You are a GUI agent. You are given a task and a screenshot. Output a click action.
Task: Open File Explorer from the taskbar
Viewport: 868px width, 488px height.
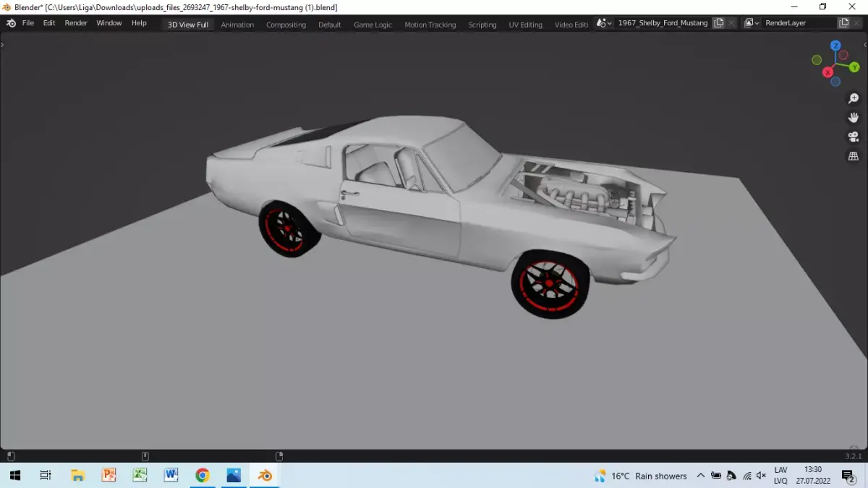coord(77,475)
